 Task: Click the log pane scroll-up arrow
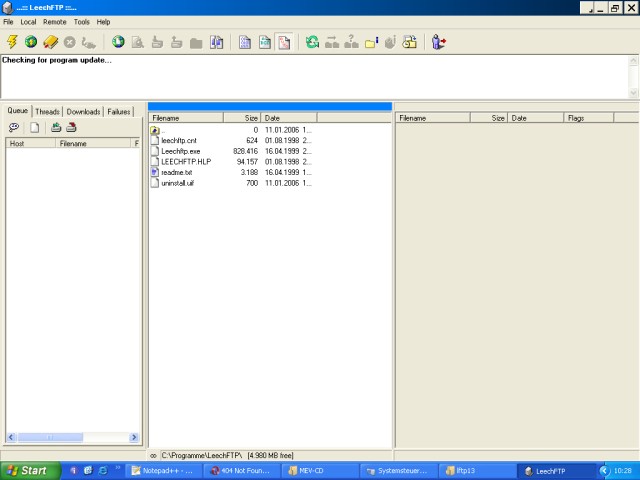point(633,61)
